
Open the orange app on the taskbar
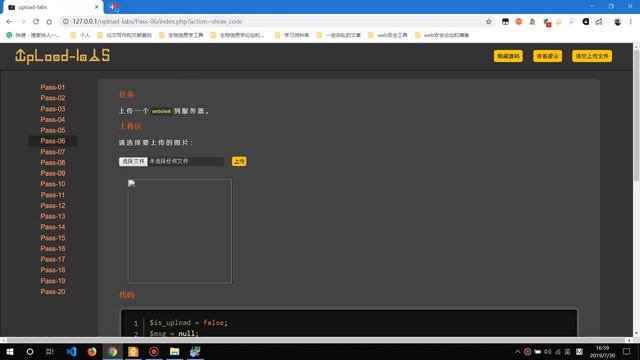[x=133, y=351]
